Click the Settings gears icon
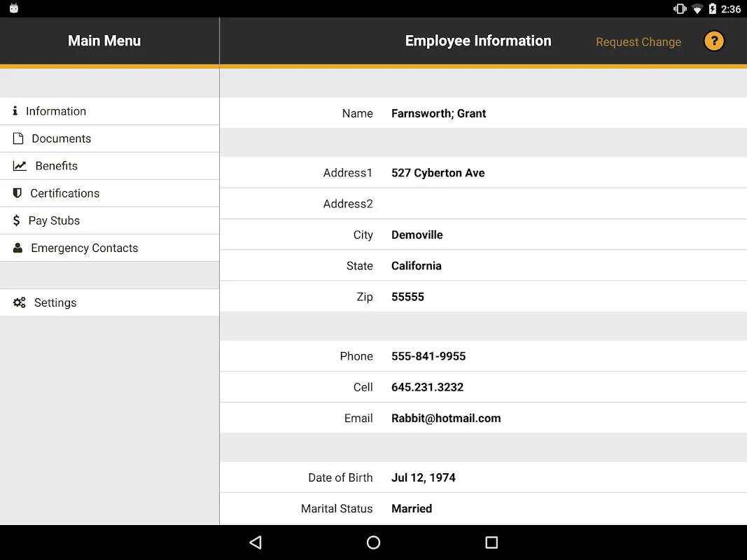 pyautogui.click(x=19, y=302)
